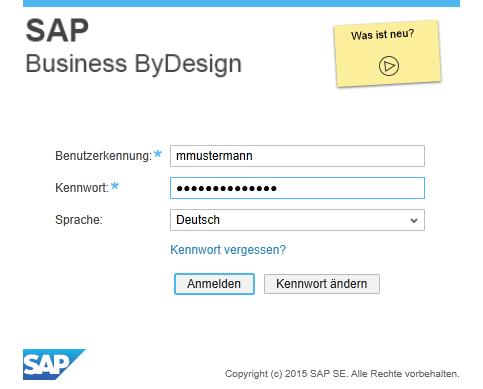Focus the masked Kennwort password field
Viewport: 483px width, 389px height.
pos(297,188)
